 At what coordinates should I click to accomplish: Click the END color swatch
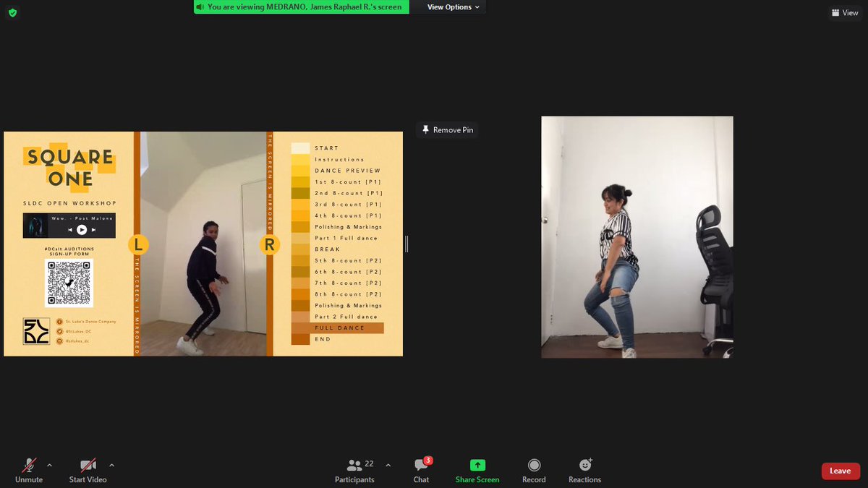tap(300, 339)
